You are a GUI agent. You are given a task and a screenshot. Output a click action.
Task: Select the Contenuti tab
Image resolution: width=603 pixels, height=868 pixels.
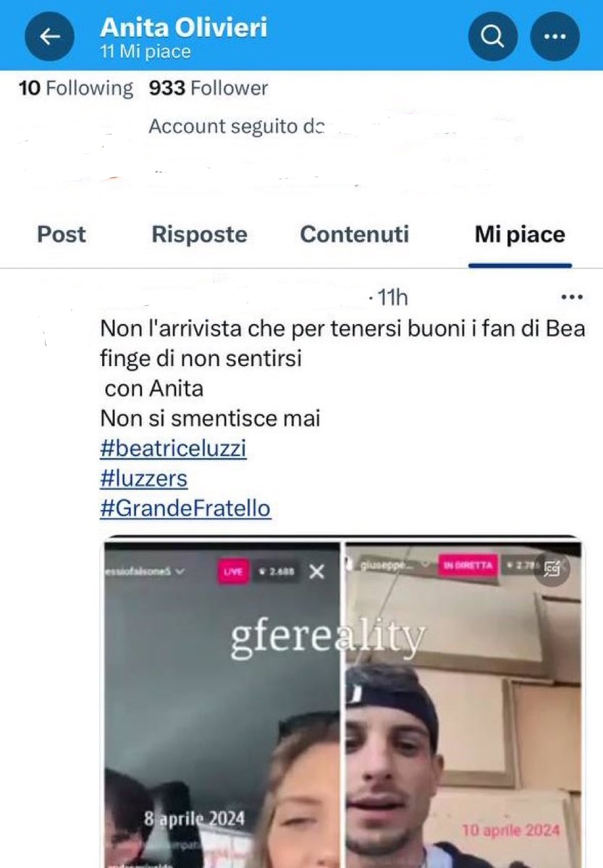(x=355, y=234)
